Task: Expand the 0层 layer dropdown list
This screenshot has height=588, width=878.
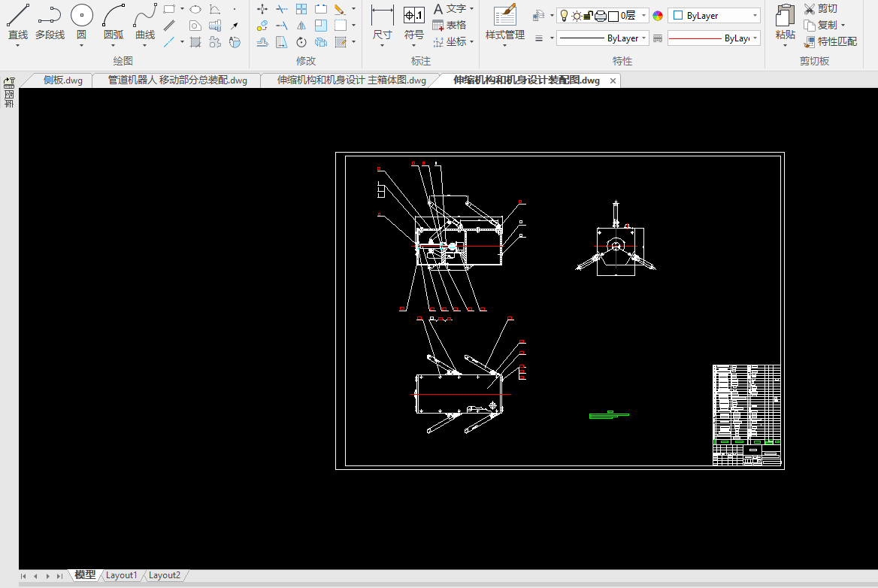Action: [x=644, y=15]
